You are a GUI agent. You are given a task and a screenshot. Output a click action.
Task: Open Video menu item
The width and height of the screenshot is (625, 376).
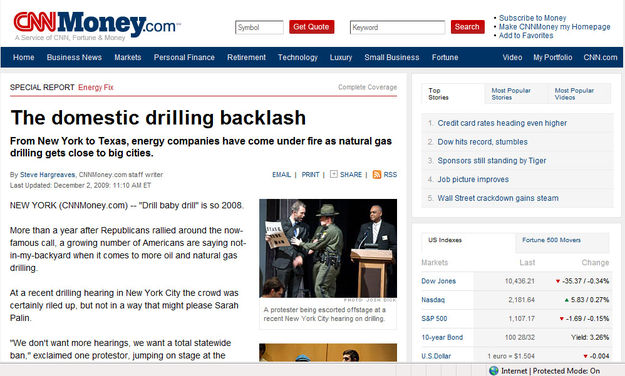click(512, 57)
